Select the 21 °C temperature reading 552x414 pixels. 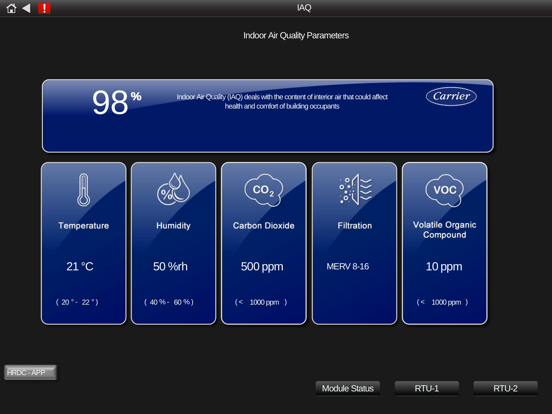[80, 266]
